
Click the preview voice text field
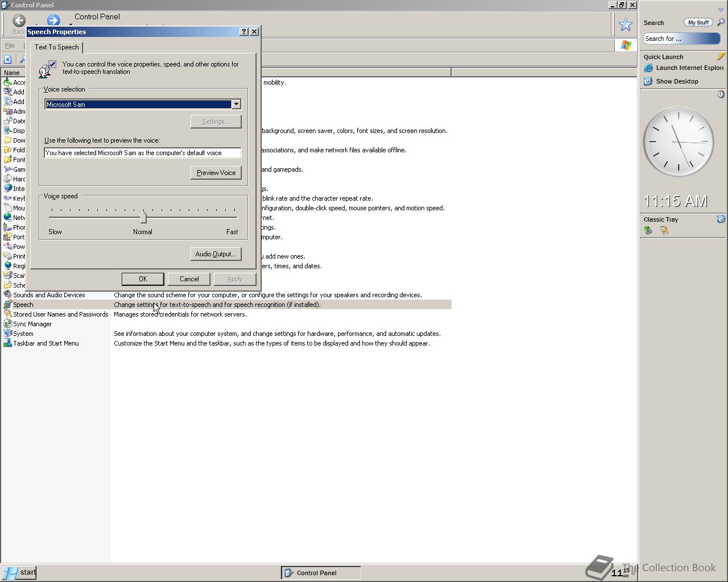143,153
